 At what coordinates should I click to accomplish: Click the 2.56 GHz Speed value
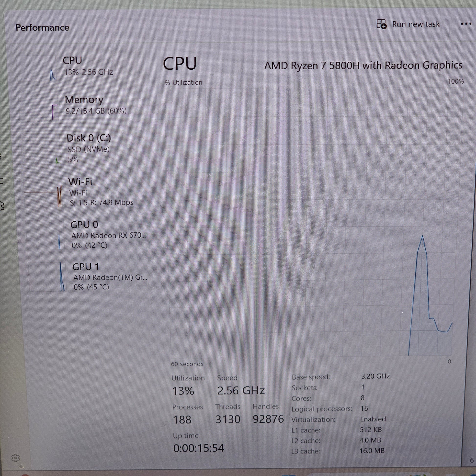click(x=241, y=390)
